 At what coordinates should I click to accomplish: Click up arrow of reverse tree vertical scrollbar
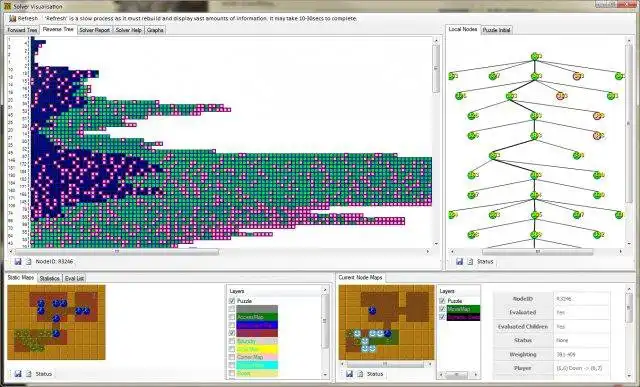[436, 40]
